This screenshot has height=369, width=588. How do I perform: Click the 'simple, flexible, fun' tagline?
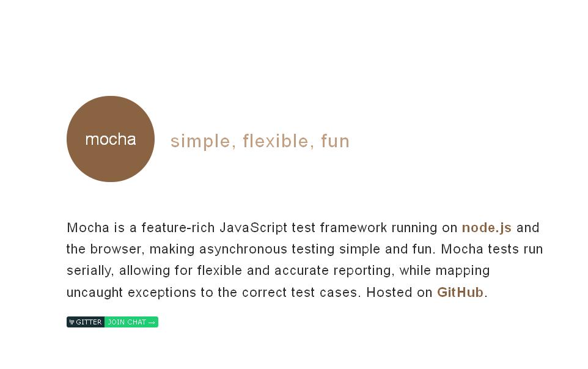point(260,141)
